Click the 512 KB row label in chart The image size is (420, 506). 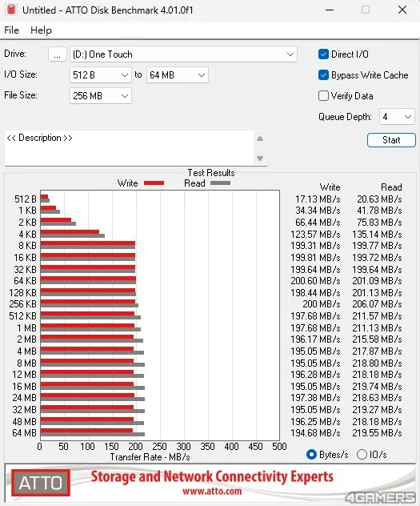23,316
